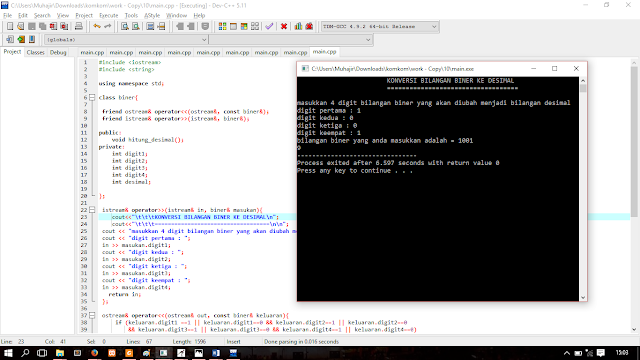Open the Help menu
640x360 pixels.
[199, 16]
